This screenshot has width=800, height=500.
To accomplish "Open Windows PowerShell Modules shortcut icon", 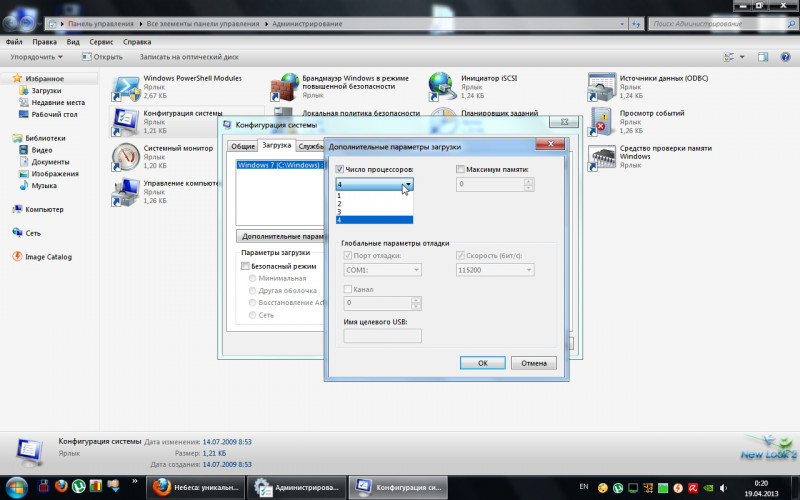I will 126,88.
